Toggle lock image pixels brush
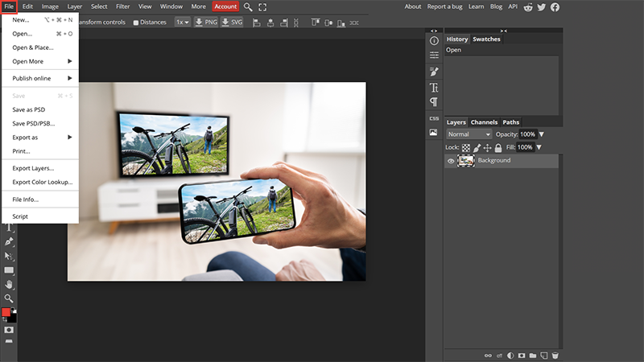 point(477,148)
